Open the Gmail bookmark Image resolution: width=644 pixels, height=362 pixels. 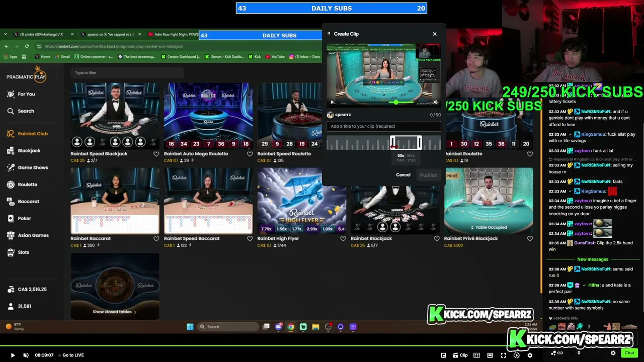click(x=62, y=57)
